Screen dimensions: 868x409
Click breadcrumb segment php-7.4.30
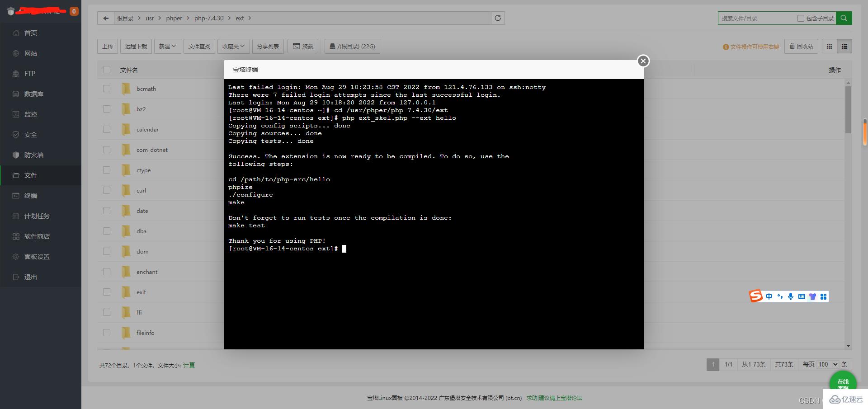(209, 18)
